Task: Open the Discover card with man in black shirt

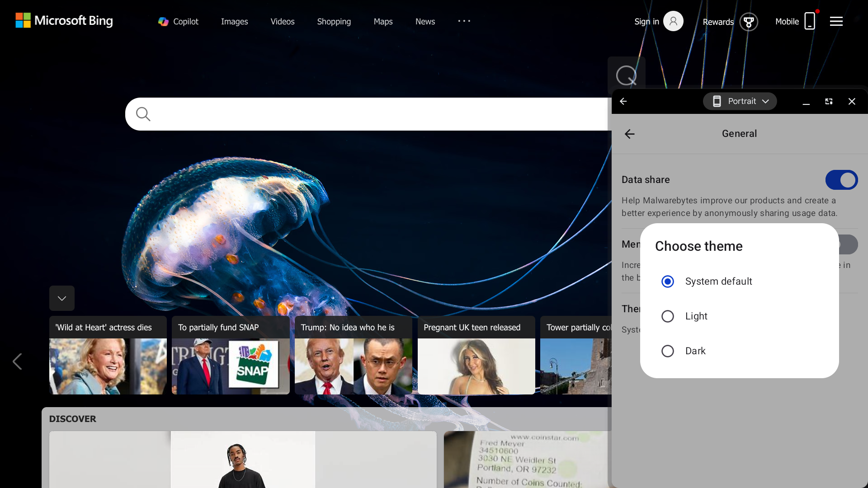Action: pyautogui.click(x=243, y=460)
